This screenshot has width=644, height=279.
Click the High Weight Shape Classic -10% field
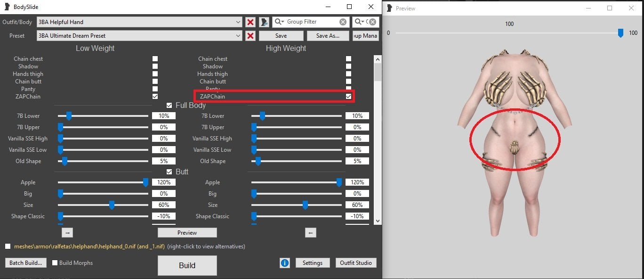click(357, 216)
